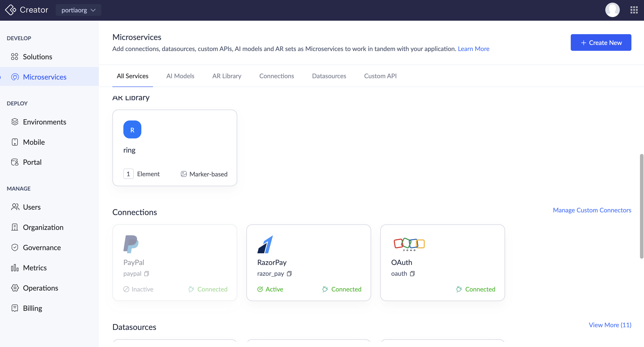Expand the portiaorg organization dropdown
Image resolution: width=644 pixels, height=347 pixels.
tap(78, 10)
